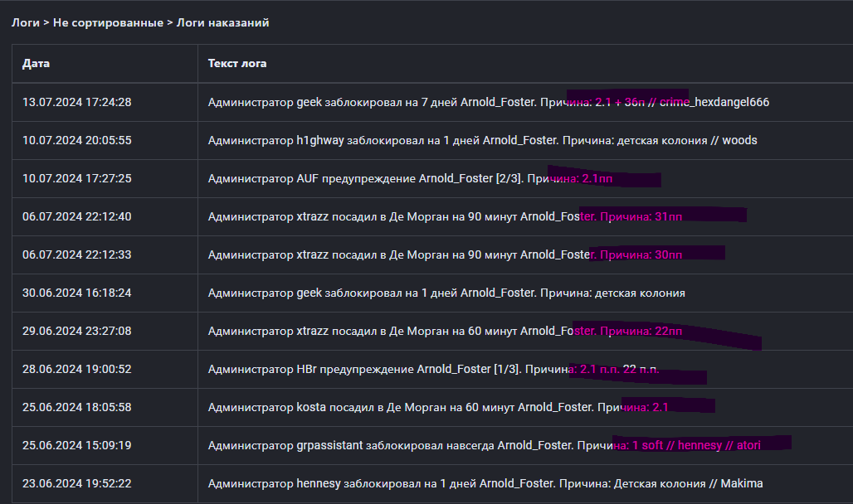Click the hennesy 1-day ban log text
This screenshot has width=853, height=504.
click(485, 484)
